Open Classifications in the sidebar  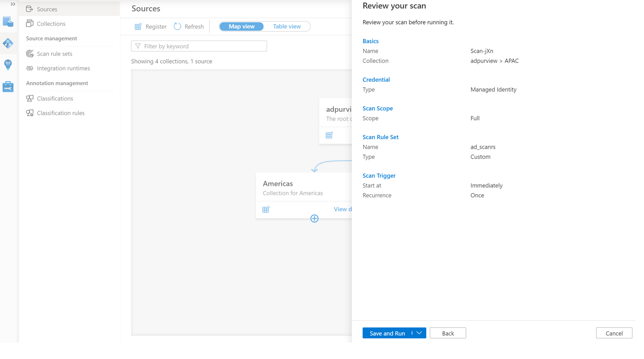55,98
